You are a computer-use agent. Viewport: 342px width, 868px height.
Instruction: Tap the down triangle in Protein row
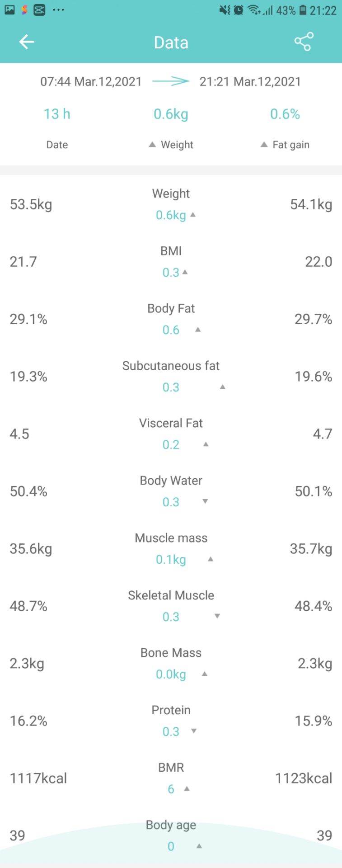[194, 731]
